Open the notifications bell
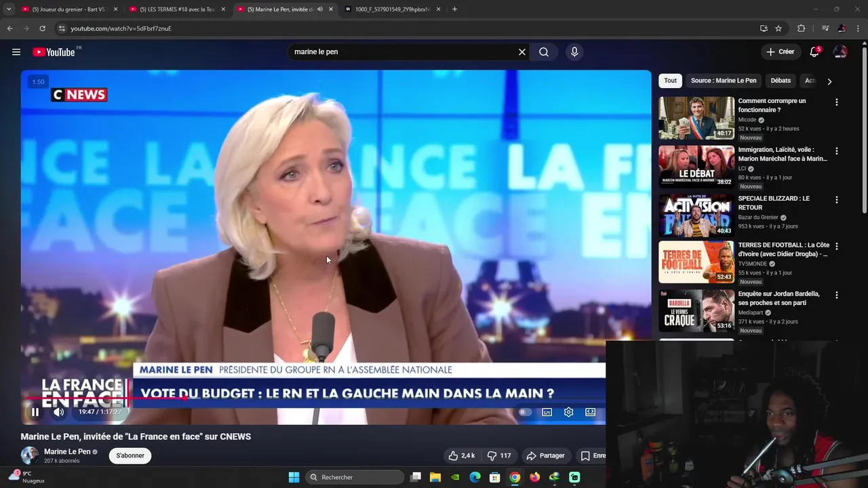The image size is (868, 488). (x=815, y=52)
